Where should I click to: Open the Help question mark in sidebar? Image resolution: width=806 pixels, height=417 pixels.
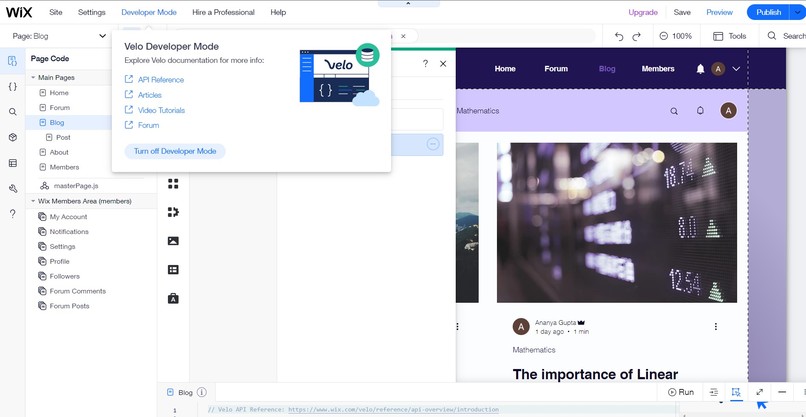pyautogui.click(x=12, y=214)
